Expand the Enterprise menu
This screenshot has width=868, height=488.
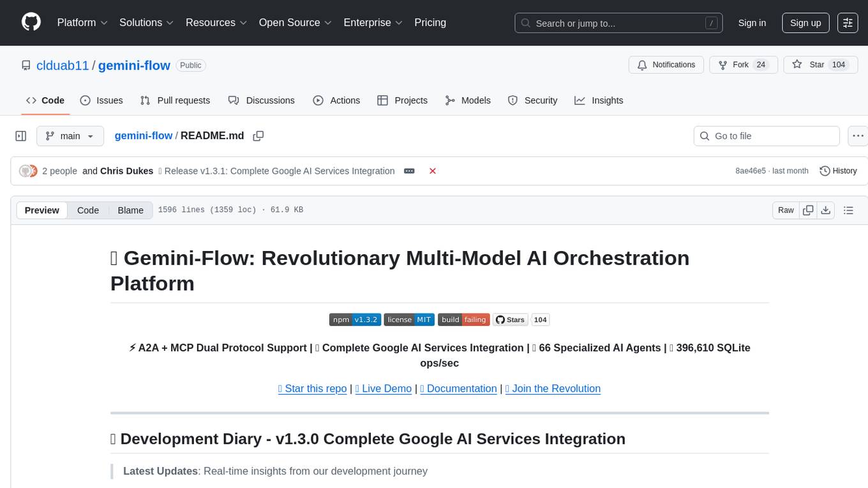[373, 22]
